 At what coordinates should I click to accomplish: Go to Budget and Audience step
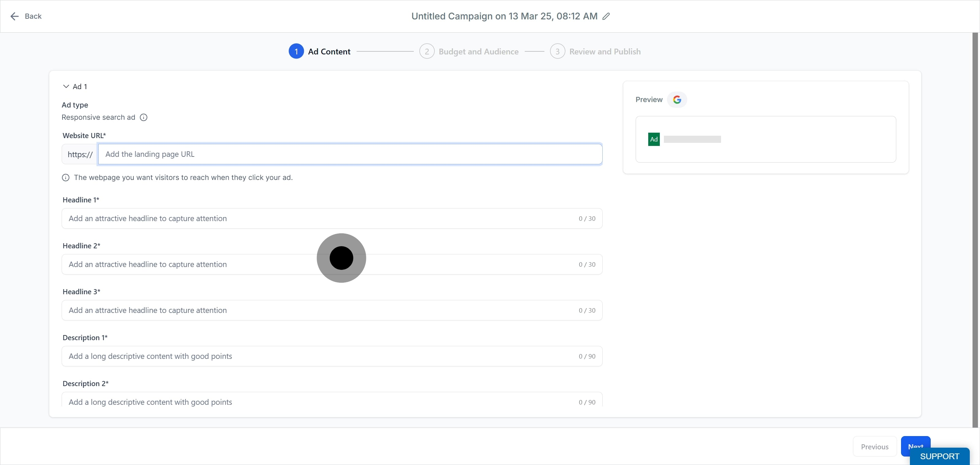(x=478, y=52)
